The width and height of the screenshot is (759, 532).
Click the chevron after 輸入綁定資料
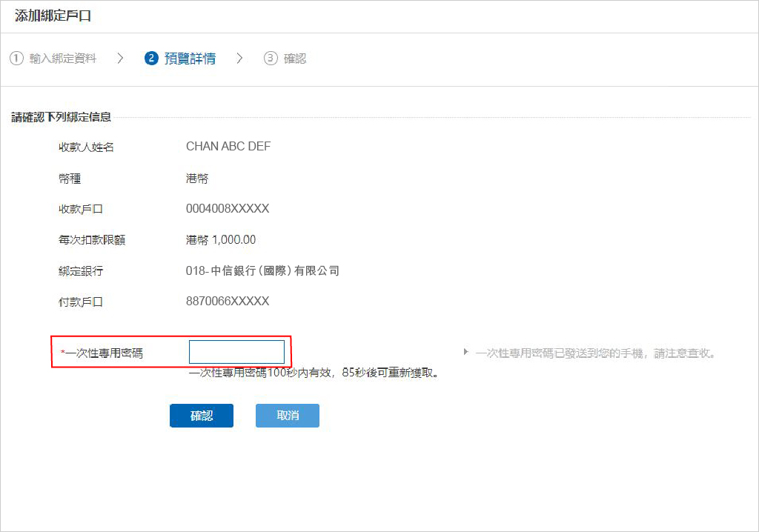pos(120,59)
